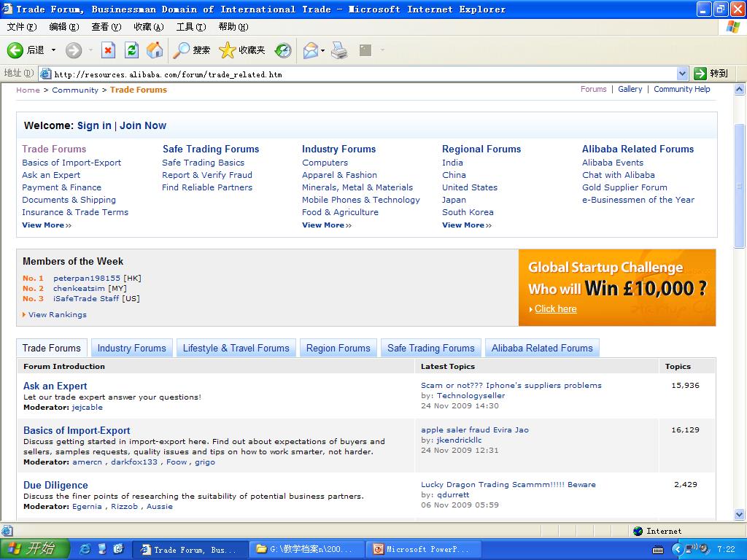Expand View More under Trade Forums
Image resolution: width=747 pixels, height=560 pixels.
click(x=47, y=225)
